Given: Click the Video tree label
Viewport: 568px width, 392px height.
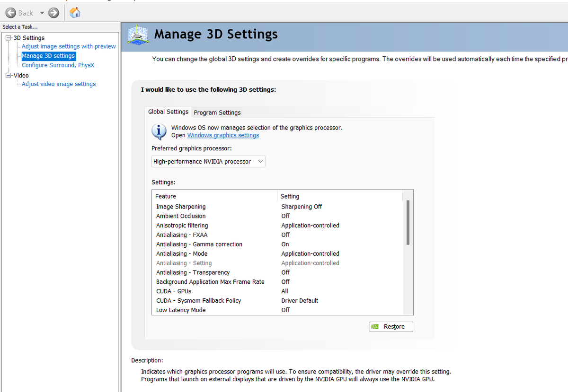Looking at the screenshot, I should (x=21, y=76).
